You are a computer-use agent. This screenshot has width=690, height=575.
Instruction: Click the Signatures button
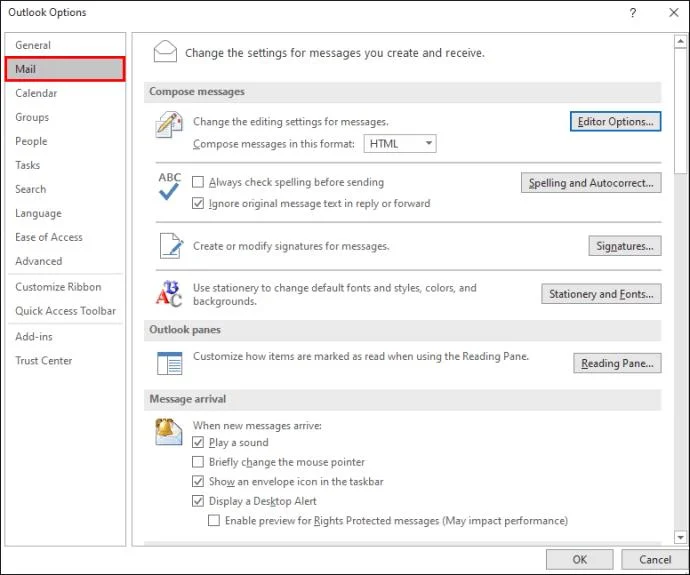point(624,245)
